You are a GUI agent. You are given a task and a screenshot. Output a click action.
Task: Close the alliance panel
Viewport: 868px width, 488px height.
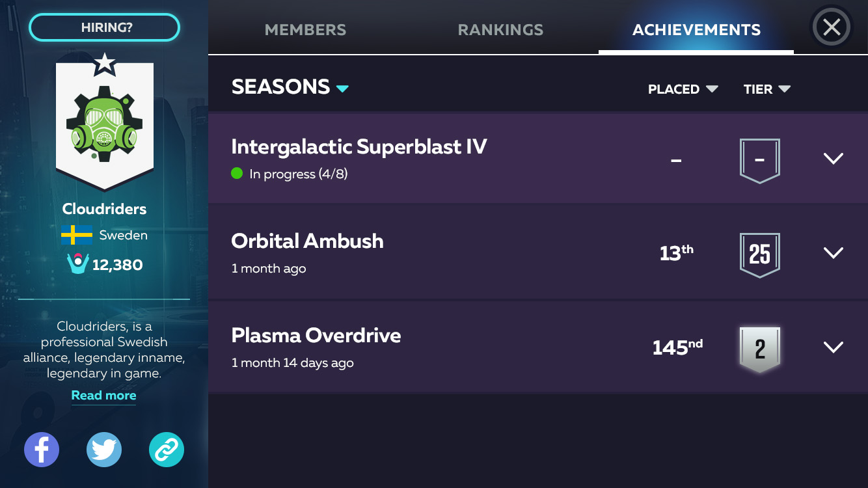click(832, 27)
